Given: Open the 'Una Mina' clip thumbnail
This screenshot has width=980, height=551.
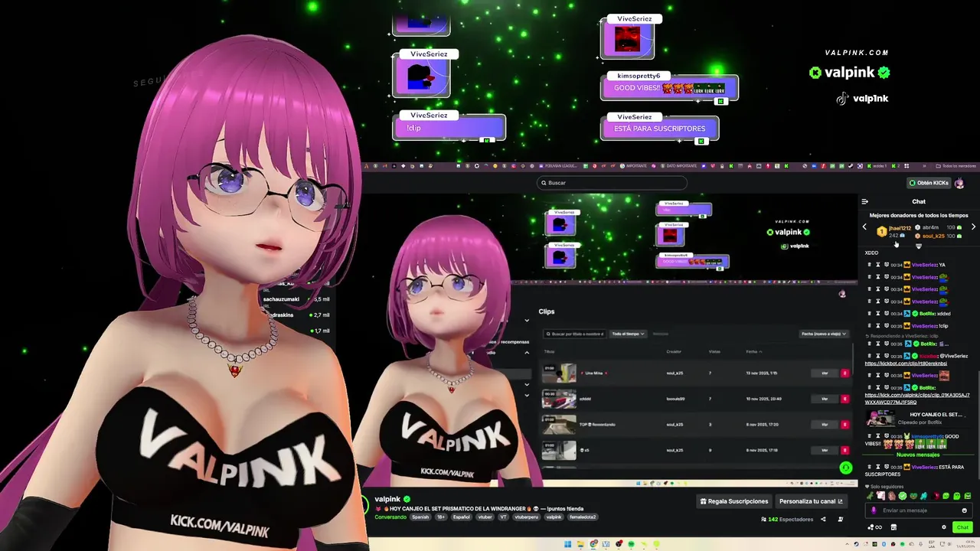Looking at the screenshot, I should [x=559, y=373].
